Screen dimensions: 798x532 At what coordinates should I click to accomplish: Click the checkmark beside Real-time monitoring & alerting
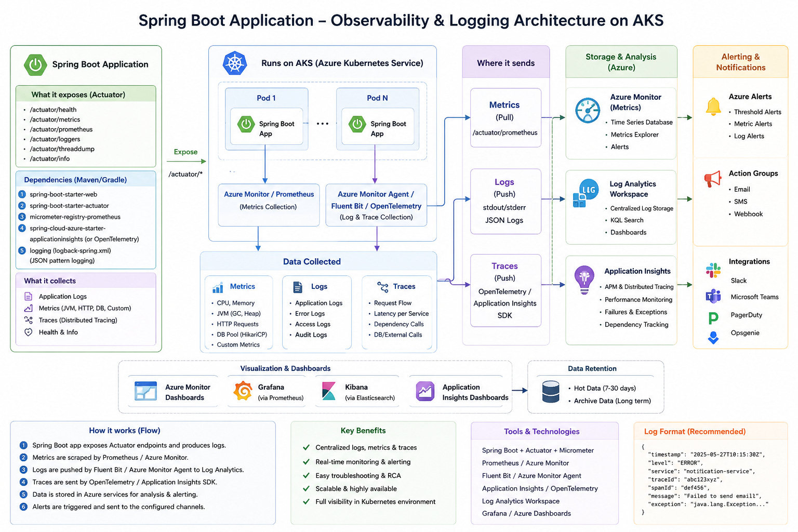(x=307, y=462)
